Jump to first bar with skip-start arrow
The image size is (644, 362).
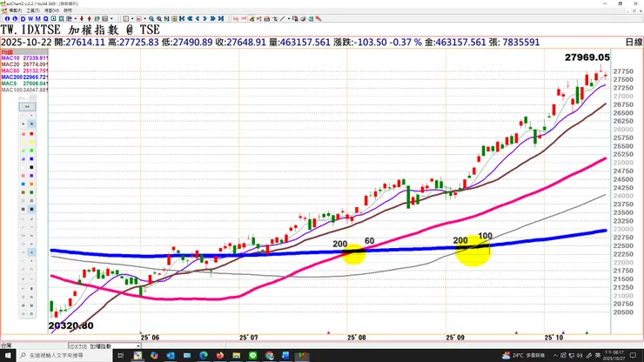coord(182,18)
